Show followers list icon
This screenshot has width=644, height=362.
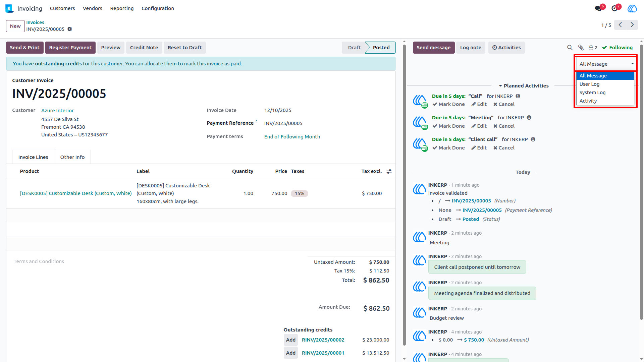pyautogui.click(x=593, y=48)
